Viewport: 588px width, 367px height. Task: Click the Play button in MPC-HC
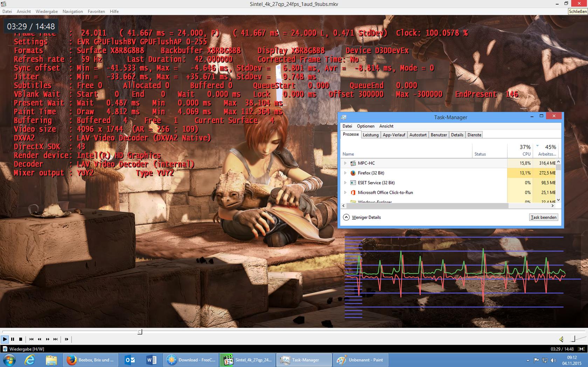click(x=5, y=339)
